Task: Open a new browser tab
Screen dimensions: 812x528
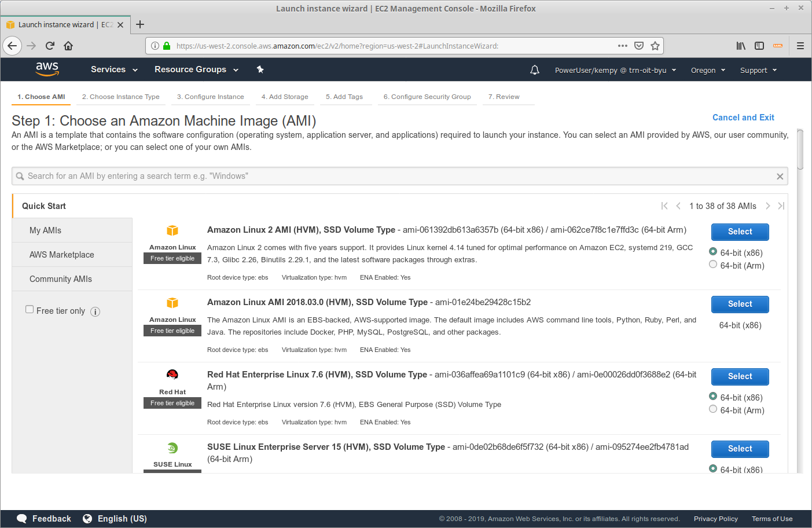Action: point(140,24)
